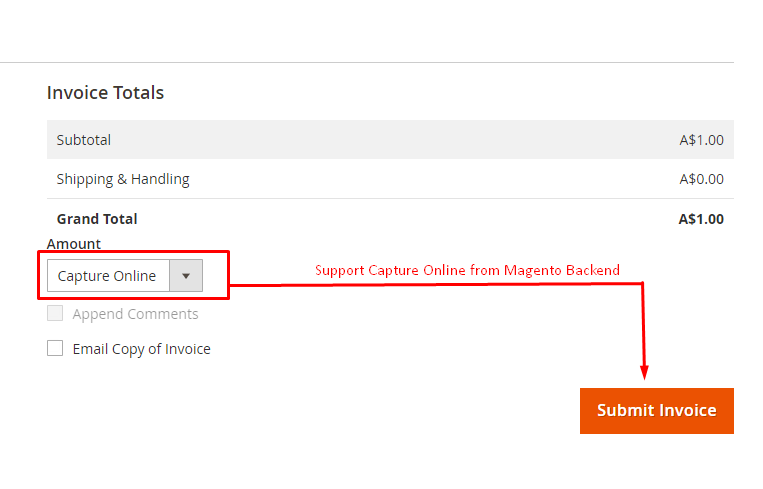This screenshot has height=489, width=763.
Task: Click the Subtotal amount A$1.00
Action: pyautogui.click(x=701, y=140)
